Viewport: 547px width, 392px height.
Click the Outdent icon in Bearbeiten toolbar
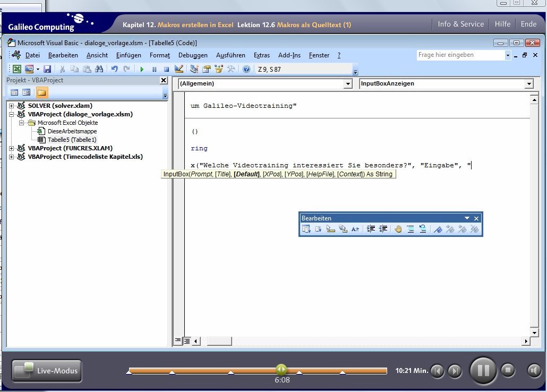click(x=383, y=229)
